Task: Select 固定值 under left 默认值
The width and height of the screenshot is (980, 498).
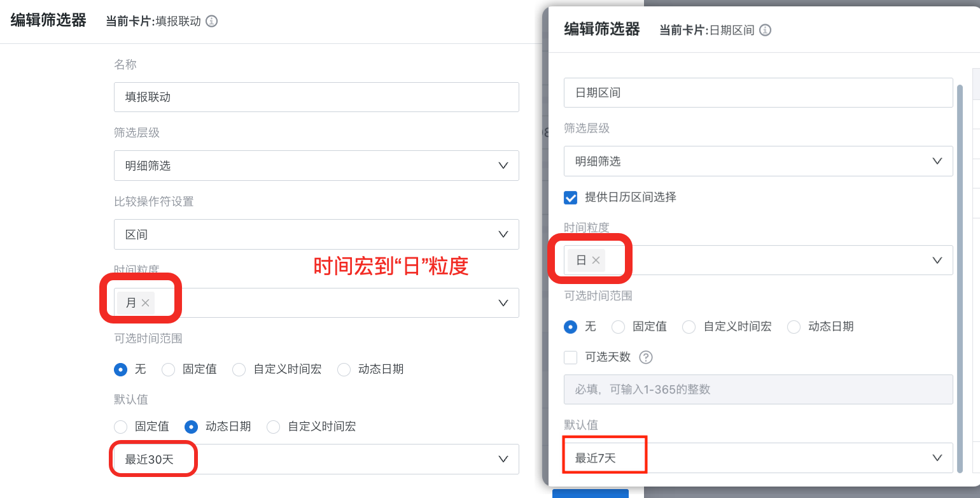Action: point(121,427)
